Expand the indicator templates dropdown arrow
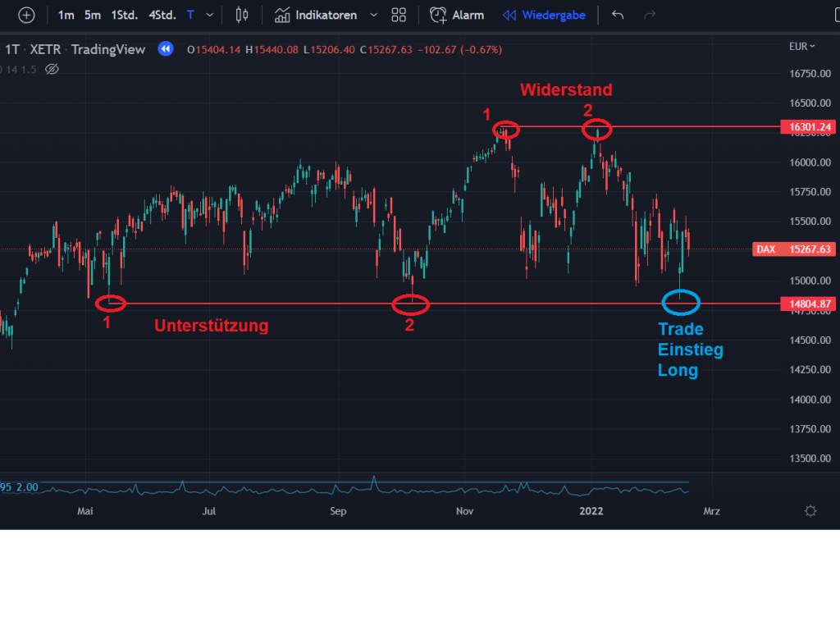Image resolution: width=840 pixels, height=635 pixels. click(374, 15)
